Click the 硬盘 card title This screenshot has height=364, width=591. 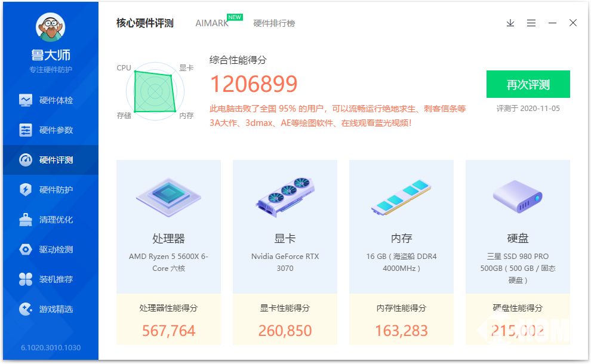pos(518,239)
